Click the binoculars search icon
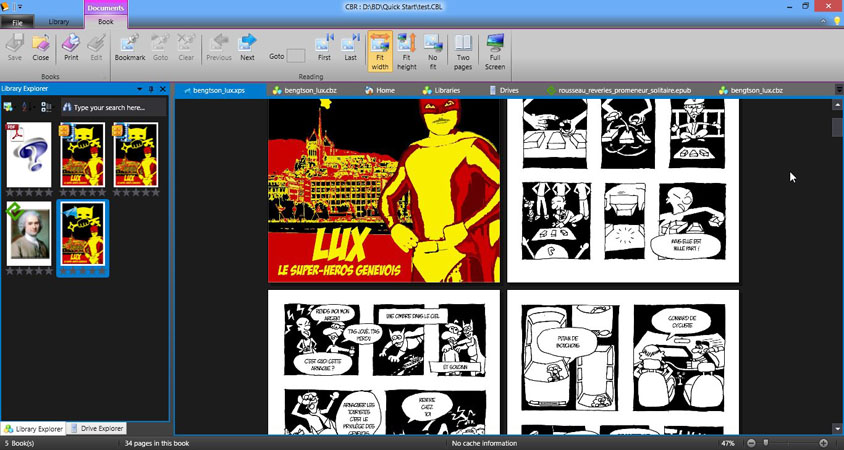844x450 pixels. [67, 107]
